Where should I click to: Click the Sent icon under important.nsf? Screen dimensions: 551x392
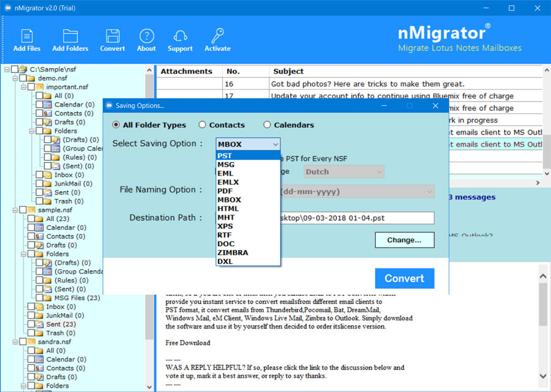pyautogui.click(x=47, y=192)
